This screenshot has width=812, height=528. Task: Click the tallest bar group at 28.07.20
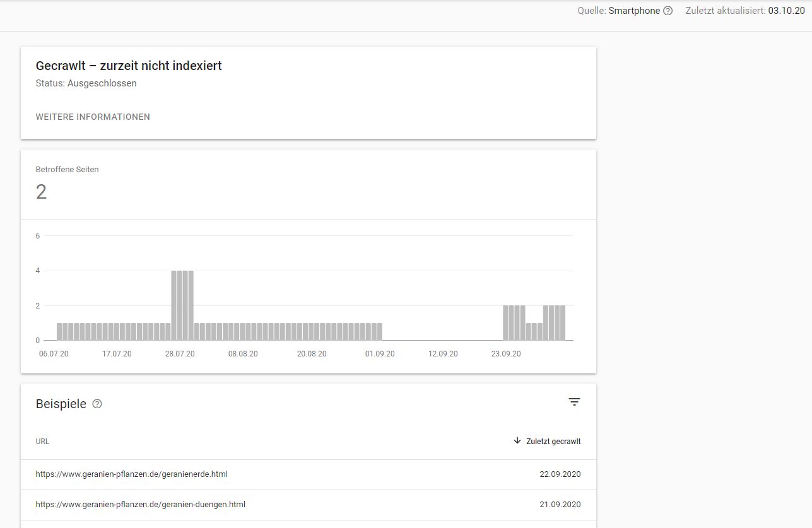point(182,306)
